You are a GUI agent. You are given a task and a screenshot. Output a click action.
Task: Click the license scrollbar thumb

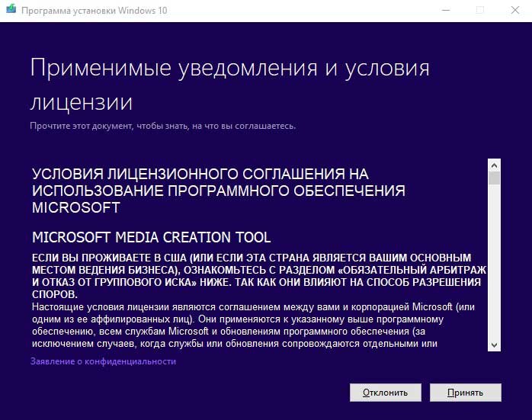pyautogui.click(x=495, y=178)
